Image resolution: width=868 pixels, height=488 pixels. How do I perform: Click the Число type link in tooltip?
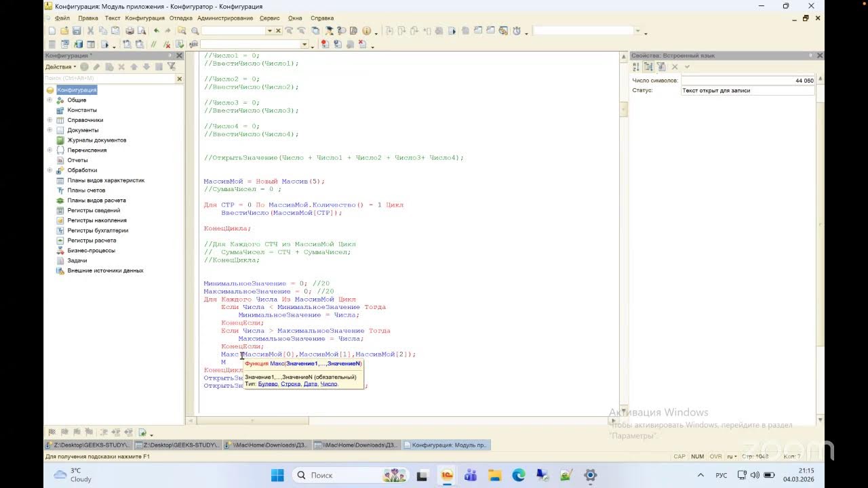click(329, 384)
